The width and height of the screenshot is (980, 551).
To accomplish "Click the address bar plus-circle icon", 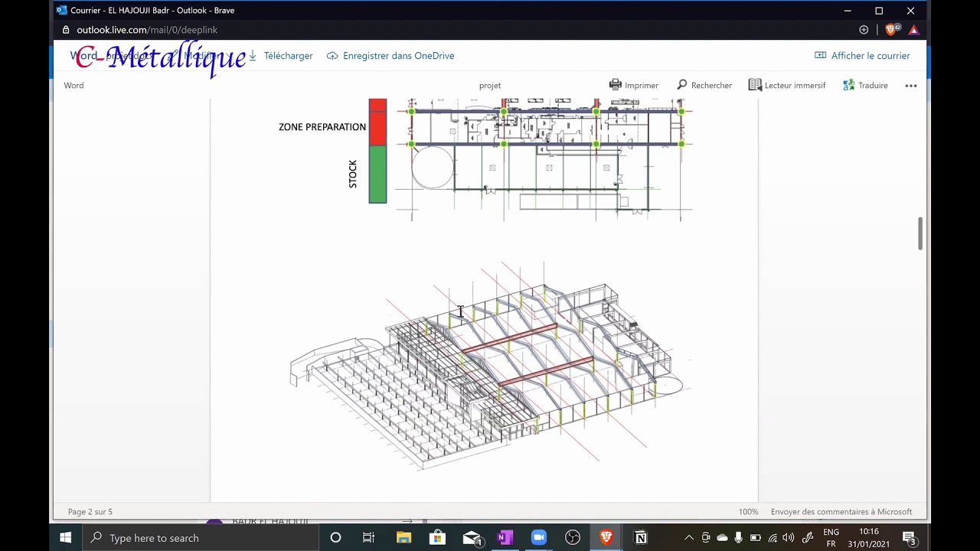I will [x=864, y=30].
